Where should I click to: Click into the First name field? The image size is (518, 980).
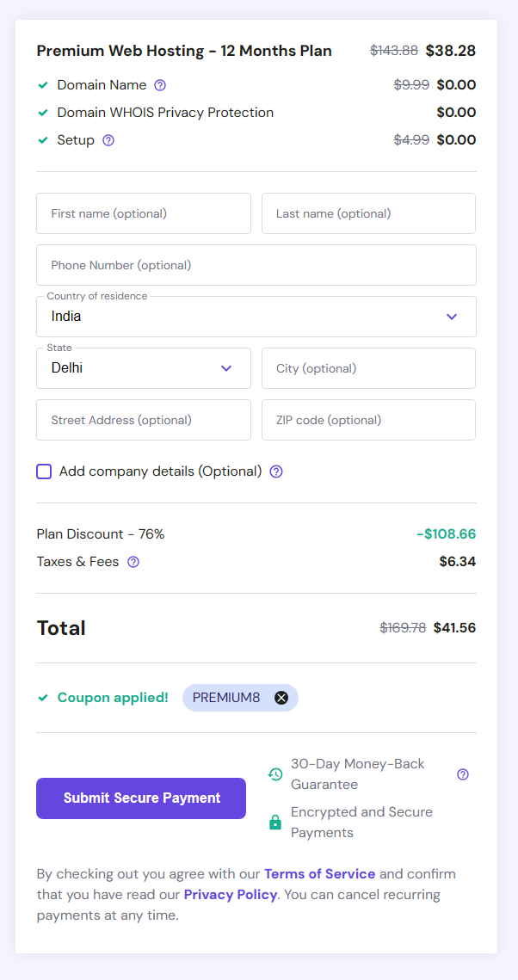(143, 213)
